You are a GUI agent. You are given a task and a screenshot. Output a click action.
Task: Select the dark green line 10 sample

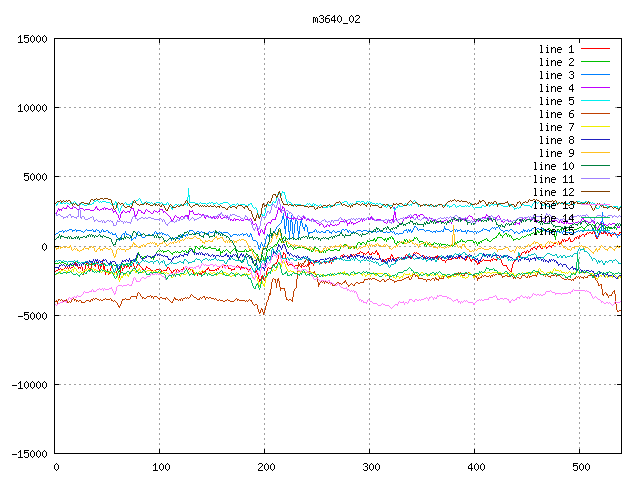pyautogui.click(x=595, y=166)
